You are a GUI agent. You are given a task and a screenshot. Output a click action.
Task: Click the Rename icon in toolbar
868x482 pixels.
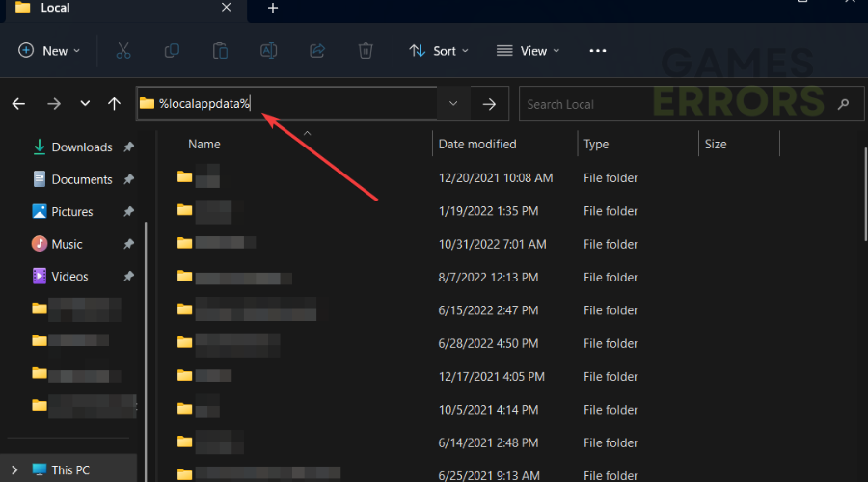[269, 50]
